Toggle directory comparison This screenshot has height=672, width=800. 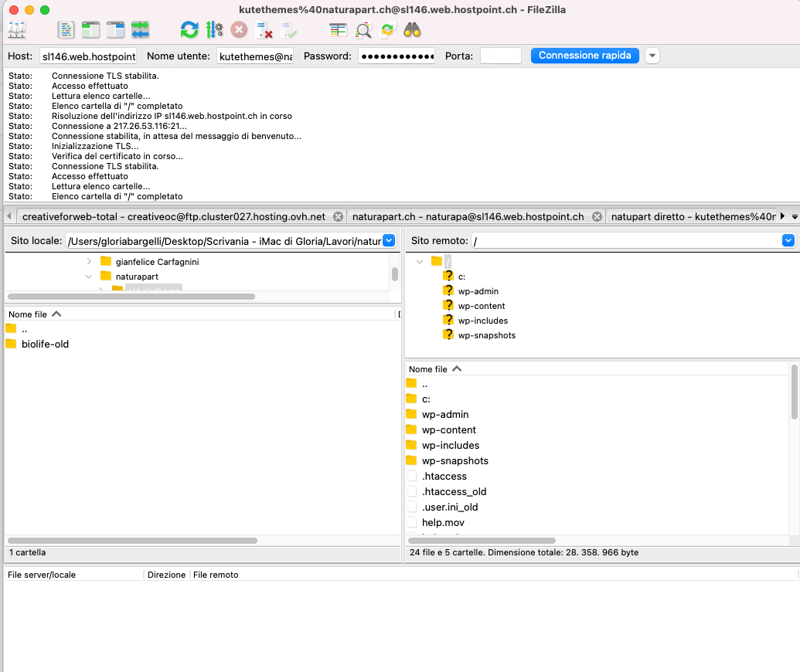pyautogui.click(x=363, y=30)
